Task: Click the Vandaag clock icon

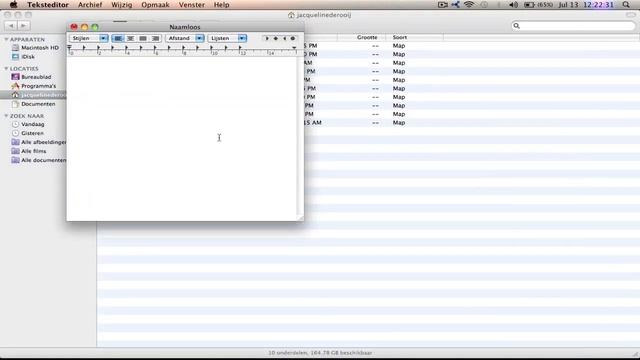Action: point(16,124)
